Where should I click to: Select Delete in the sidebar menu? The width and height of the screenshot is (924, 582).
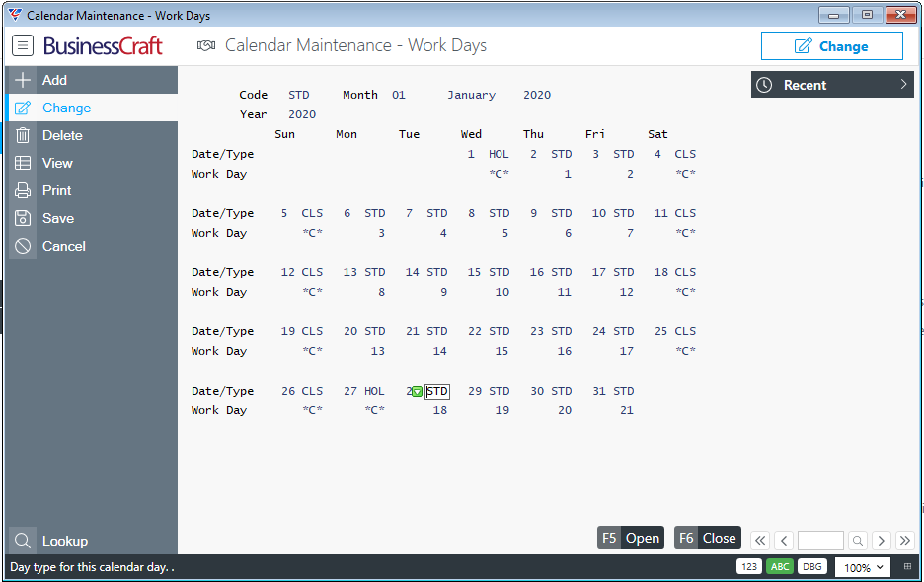(92, 135)
